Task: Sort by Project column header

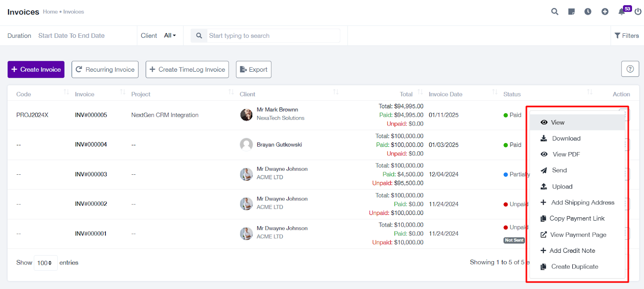Action: (141, 94)
